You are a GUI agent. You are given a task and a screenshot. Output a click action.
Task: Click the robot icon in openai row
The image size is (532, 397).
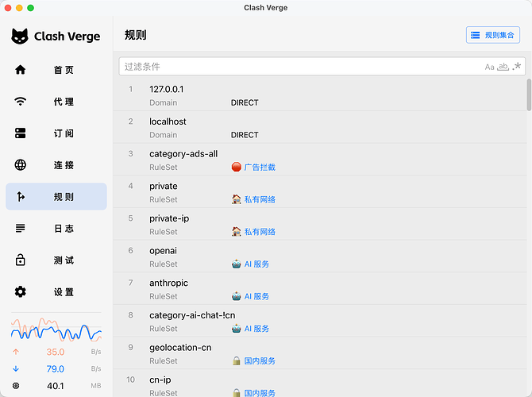coord(237,264)
